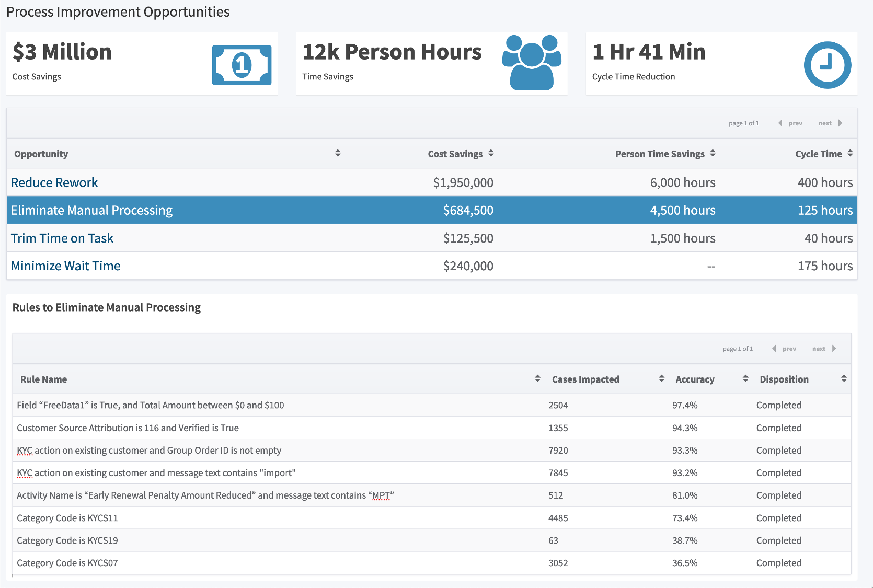Select Category Code is KYCS11 rule
This screenshot has height=588, width=873.
(432, 518)
